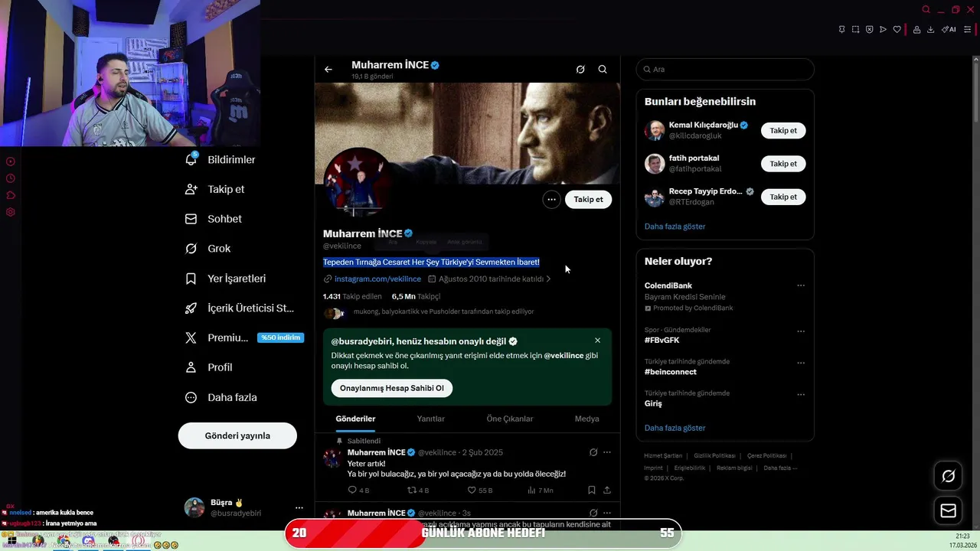
Task: Open account menu dots beside Büşra
Action: 299,507
